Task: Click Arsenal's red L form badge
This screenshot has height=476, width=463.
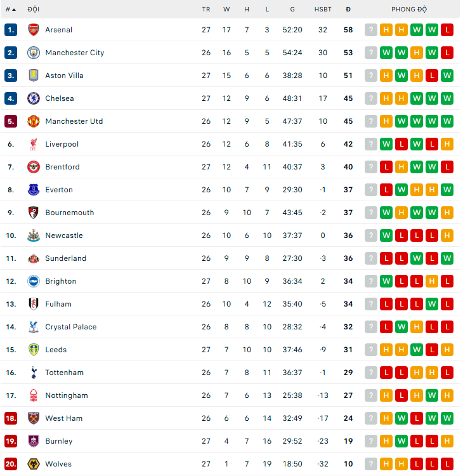Action: click(x=447, y=30)
